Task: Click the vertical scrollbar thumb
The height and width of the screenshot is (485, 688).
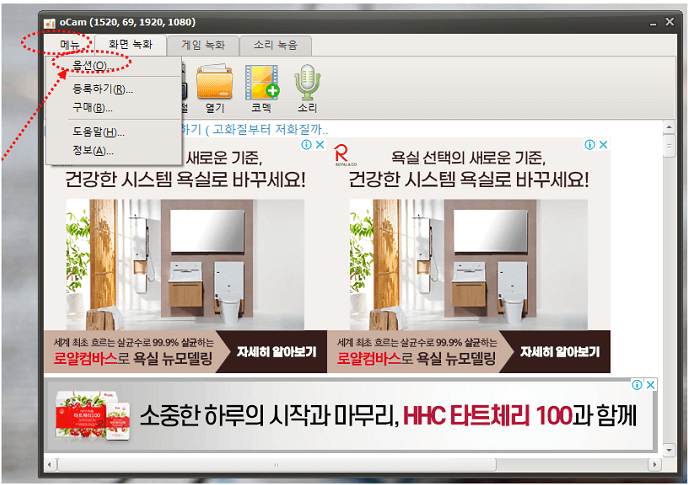Action: [669, 146]
